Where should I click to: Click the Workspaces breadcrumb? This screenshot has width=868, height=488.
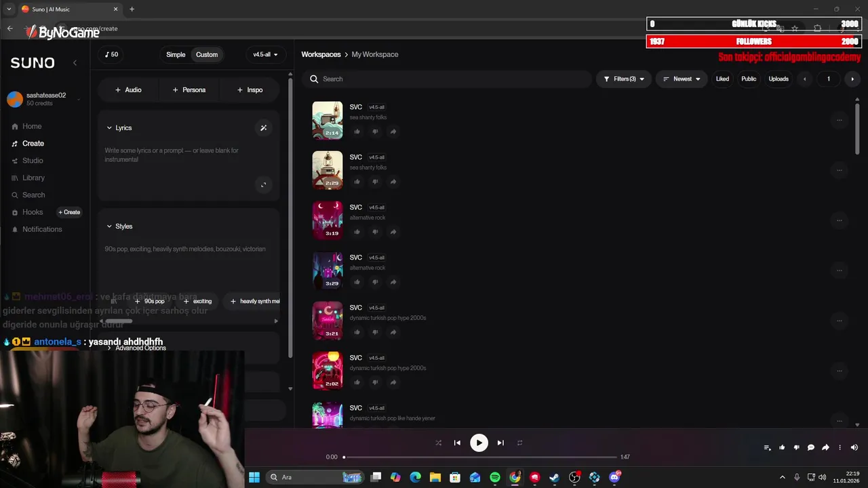click(321, 54)
